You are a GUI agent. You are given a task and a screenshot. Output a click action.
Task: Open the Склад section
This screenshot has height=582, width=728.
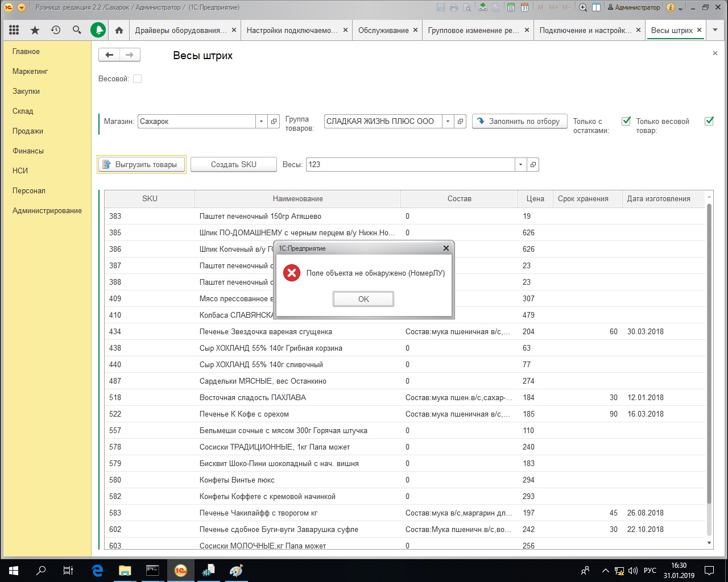coord(23,111)
